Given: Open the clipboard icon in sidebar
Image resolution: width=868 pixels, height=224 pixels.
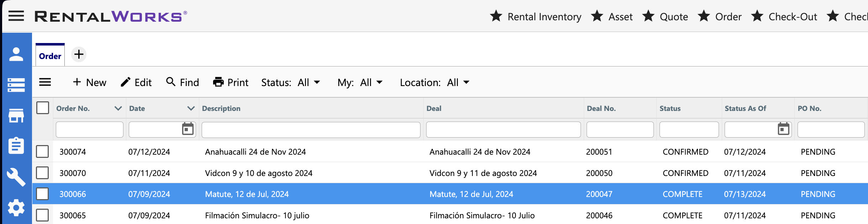Looking at the screenshot, I should coord(16,145).
